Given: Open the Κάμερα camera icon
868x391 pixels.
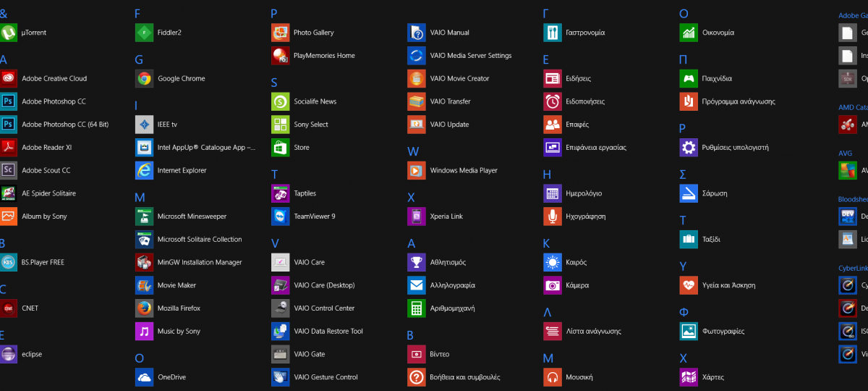Looking at the screenshot, I should click(553, 285).
